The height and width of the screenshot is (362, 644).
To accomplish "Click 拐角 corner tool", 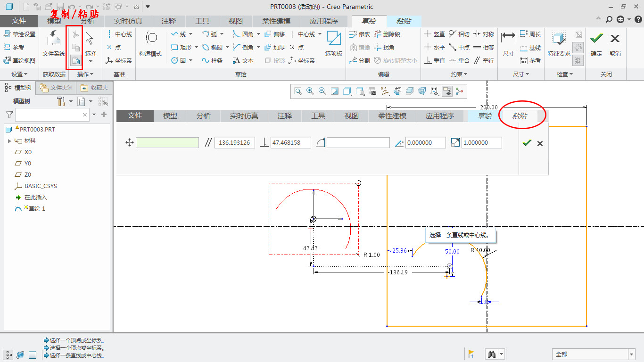I will (385, 48).
